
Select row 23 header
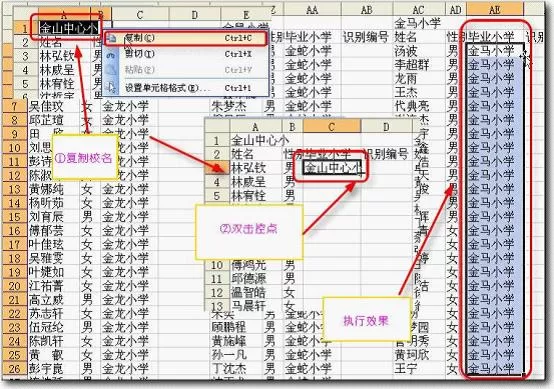point(14,328)
